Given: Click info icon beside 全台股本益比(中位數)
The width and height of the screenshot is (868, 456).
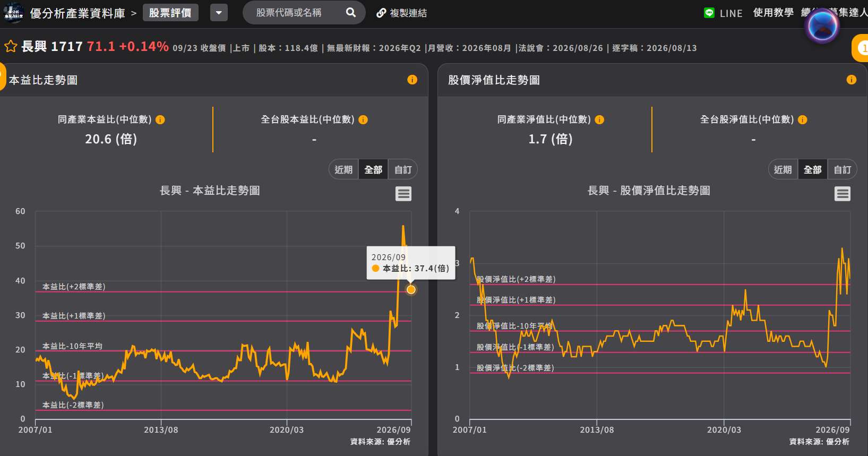Looking at the screenshot, I should [x=363, y=120].
